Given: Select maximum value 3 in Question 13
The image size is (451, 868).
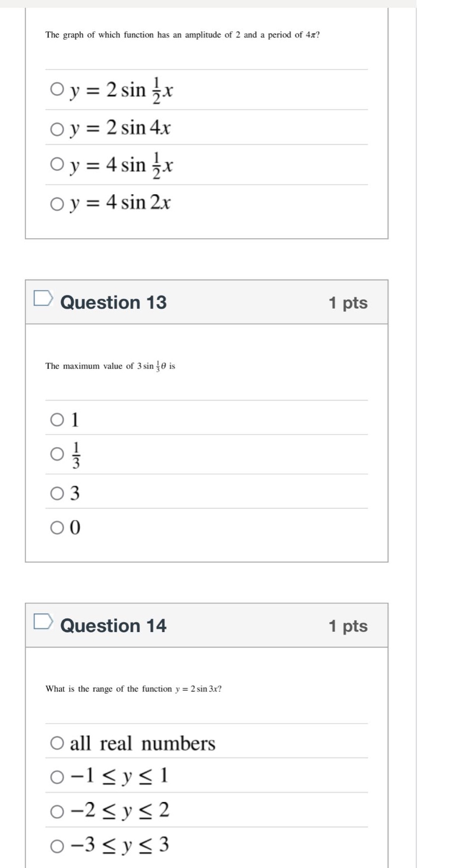Looking at the screenshot, I should (57, 494).
